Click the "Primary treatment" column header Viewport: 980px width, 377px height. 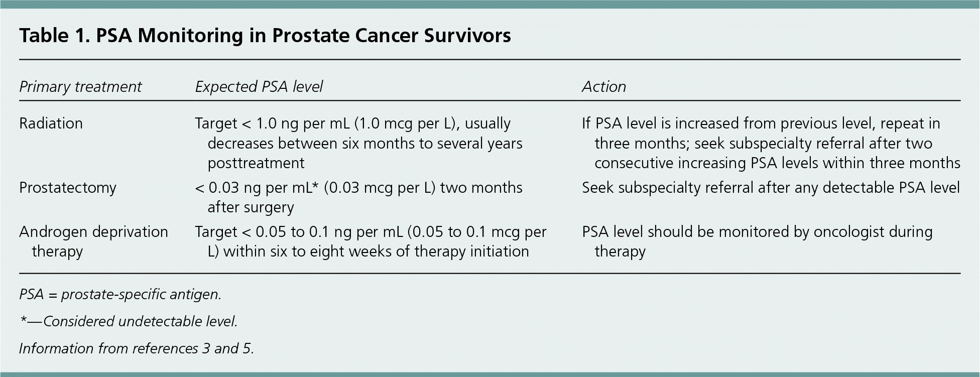coord(80,87)
